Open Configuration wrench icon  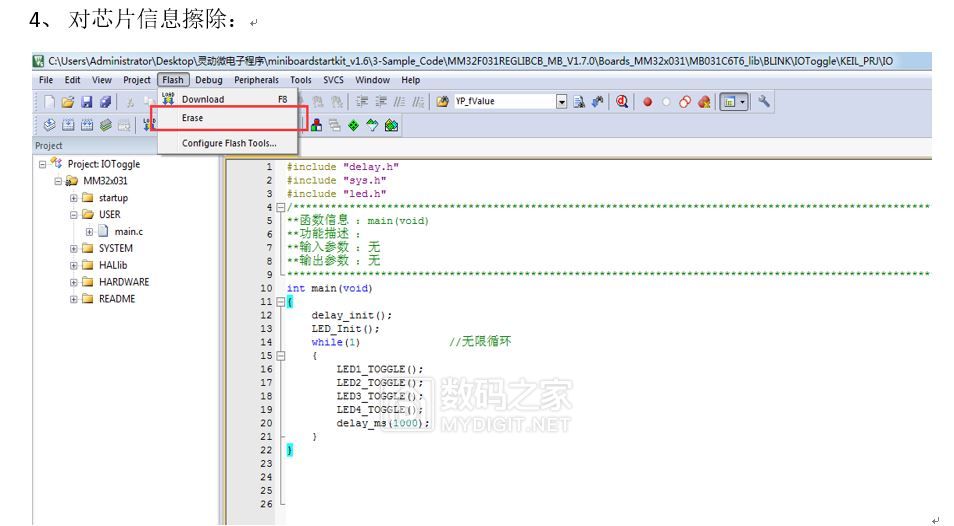click(x=764, y=102)
